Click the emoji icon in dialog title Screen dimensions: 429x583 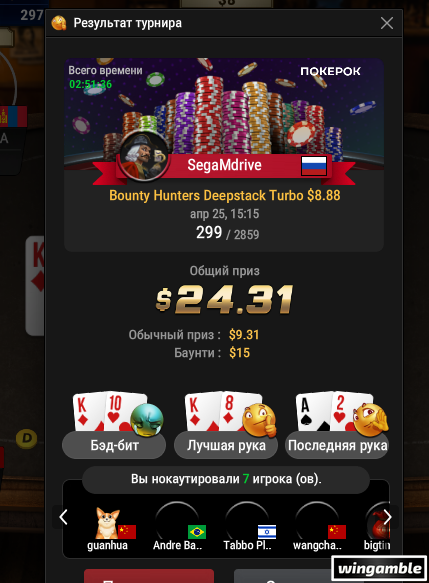(x=59, y=23)
